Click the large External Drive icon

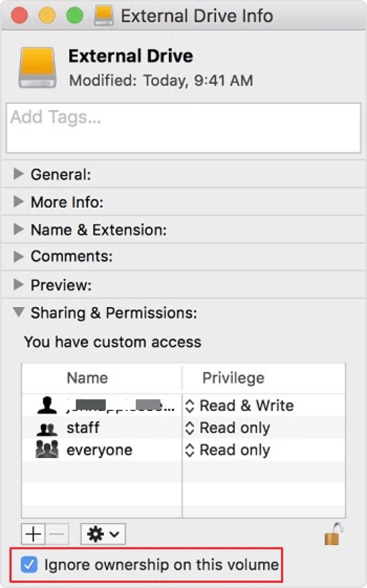(x=37, y=67)
